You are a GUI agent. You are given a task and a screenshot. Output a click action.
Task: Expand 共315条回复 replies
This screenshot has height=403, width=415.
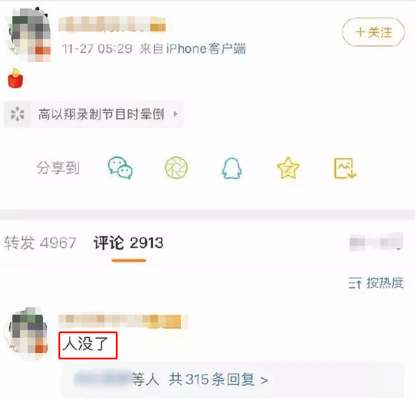[x=218, y=379]
